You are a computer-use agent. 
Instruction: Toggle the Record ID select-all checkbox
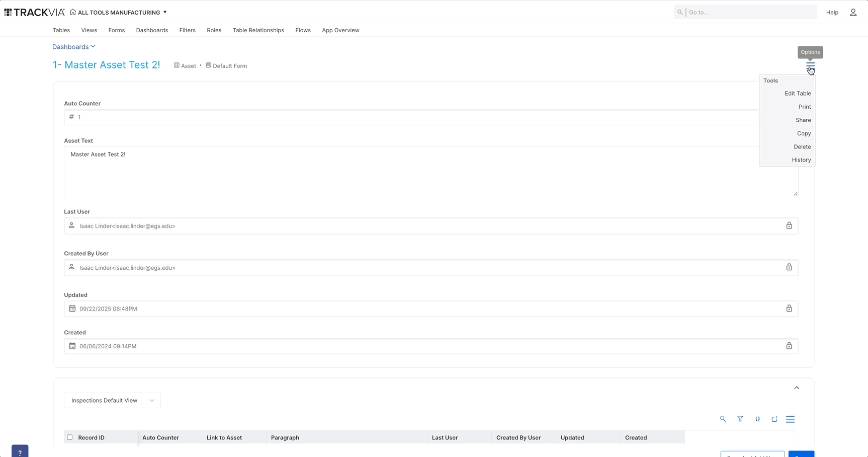click(70, 437)
